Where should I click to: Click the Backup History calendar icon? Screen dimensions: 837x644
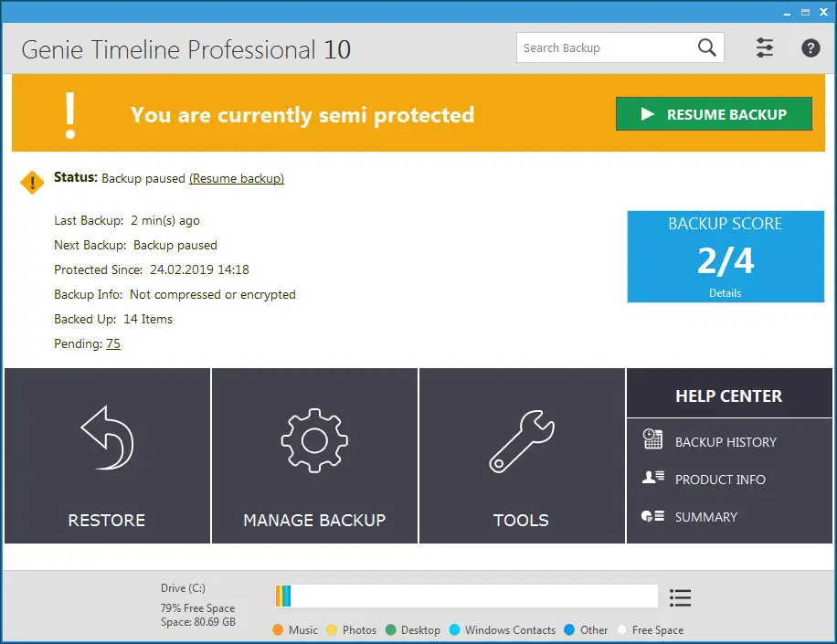(652, 438)
